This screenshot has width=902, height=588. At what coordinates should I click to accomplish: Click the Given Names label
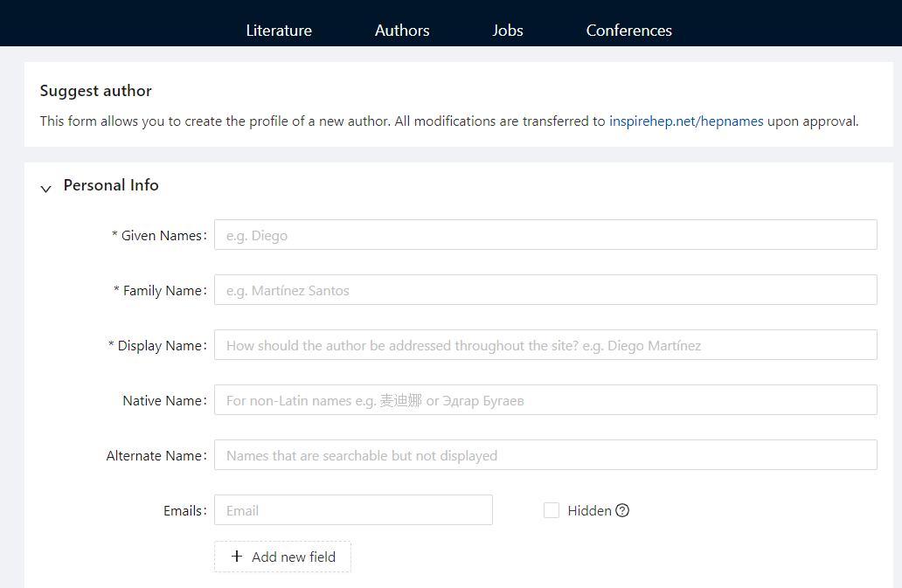[x=159, y=236]
